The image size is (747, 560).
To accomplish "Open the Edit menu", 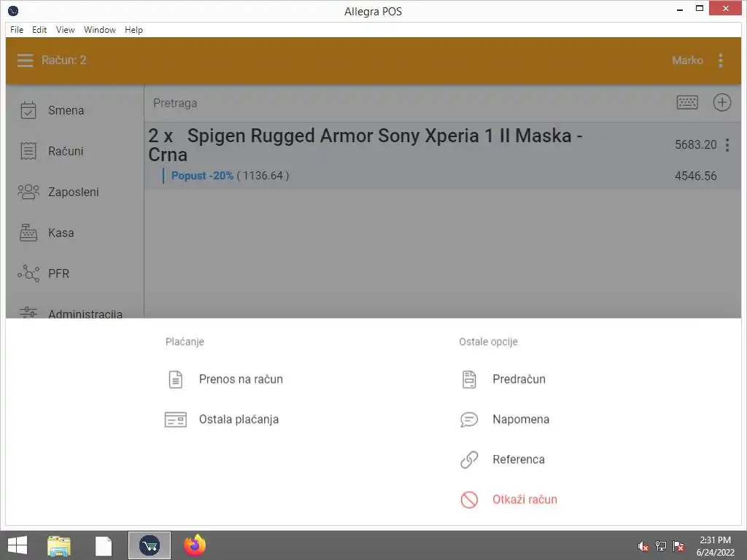I will [x=39, y=29].
